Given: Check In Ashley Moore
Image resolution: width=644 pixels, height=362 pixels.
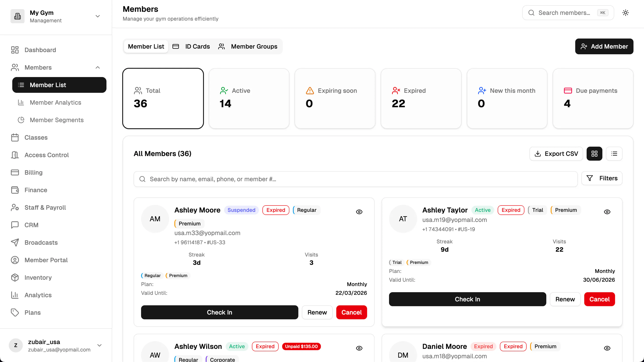Looking at the screenshot, I should pyautogui.click(x=219, y=312).
